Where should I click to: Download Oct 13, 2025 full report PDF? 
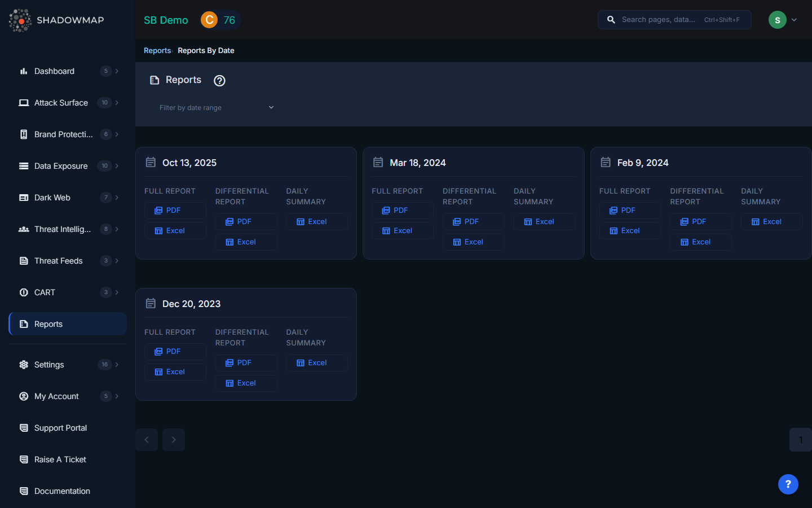[x=175, y=211]
